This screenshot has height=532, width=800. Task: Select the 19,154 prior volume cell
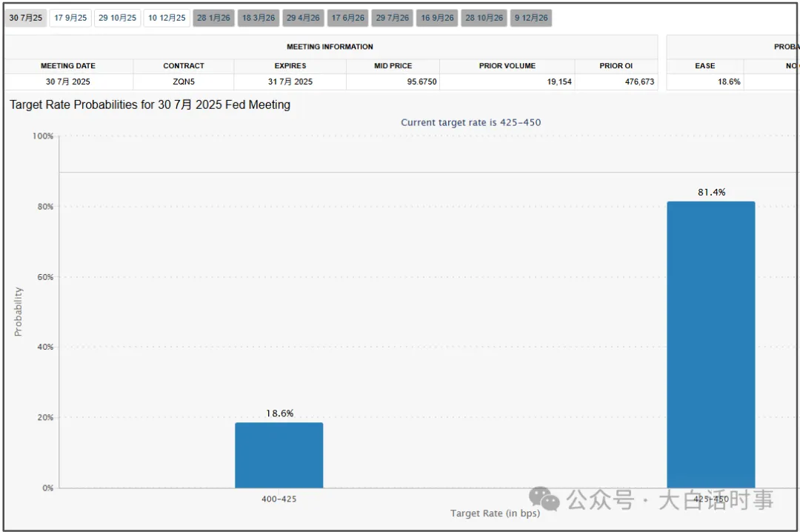point(507,82)
